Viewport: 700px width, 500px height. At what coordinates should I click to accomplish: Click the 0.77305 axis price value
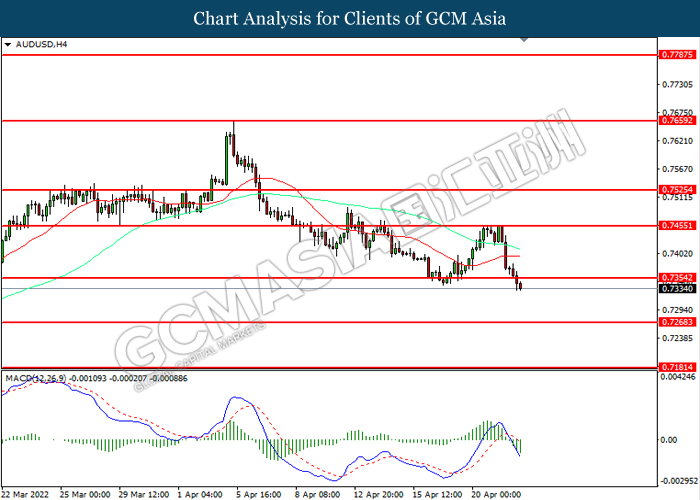pyautogui.click(x=677, y=84)
